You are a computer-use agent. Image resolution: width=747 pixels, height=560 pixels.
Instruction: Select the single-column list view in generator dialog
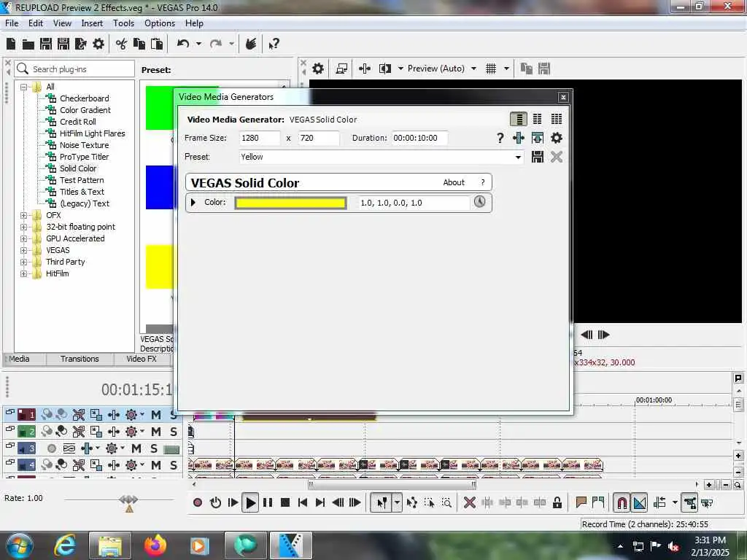pyautogui.click(x=519, y=119)
